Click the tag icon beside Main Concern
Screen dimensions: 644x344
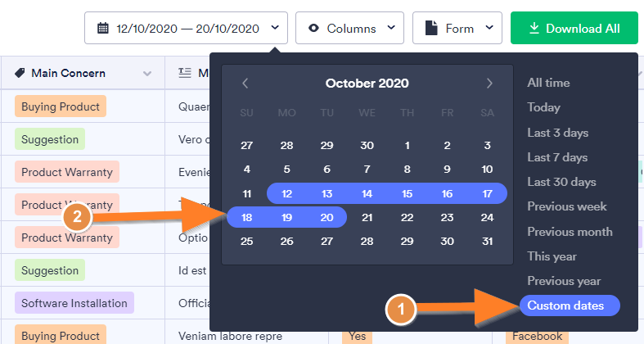coord(20,73)
